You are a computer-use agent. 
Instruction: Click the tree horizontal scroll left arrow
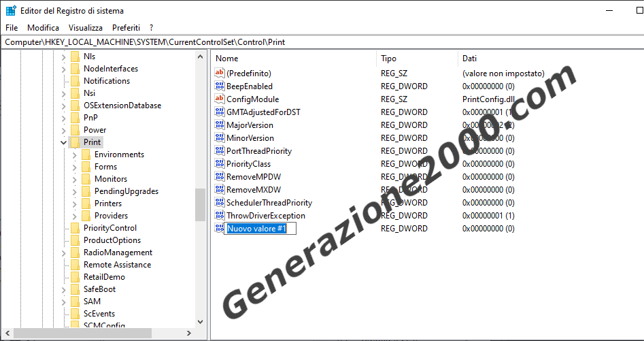(7, 333)
